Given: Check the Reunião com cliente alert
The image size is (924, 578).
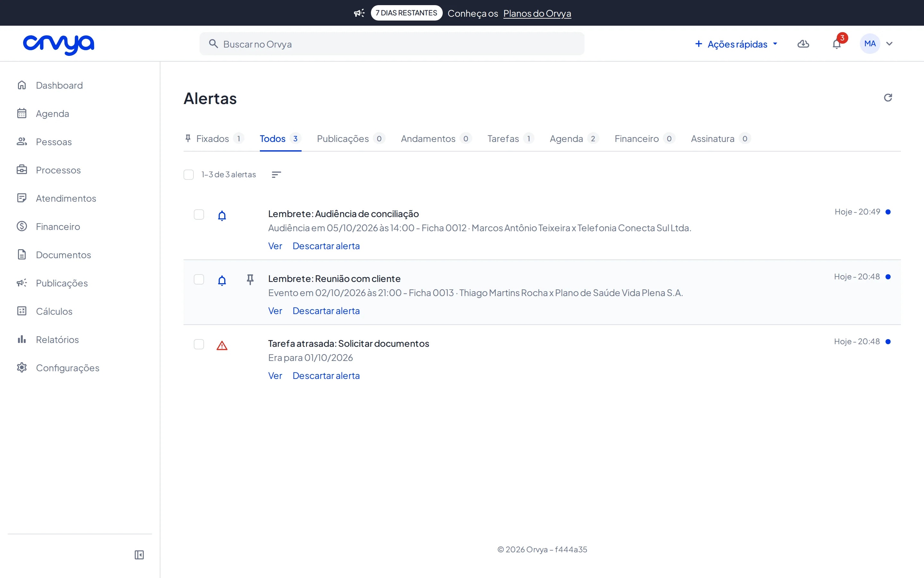Looking at the screenshot, I should 199,279.
